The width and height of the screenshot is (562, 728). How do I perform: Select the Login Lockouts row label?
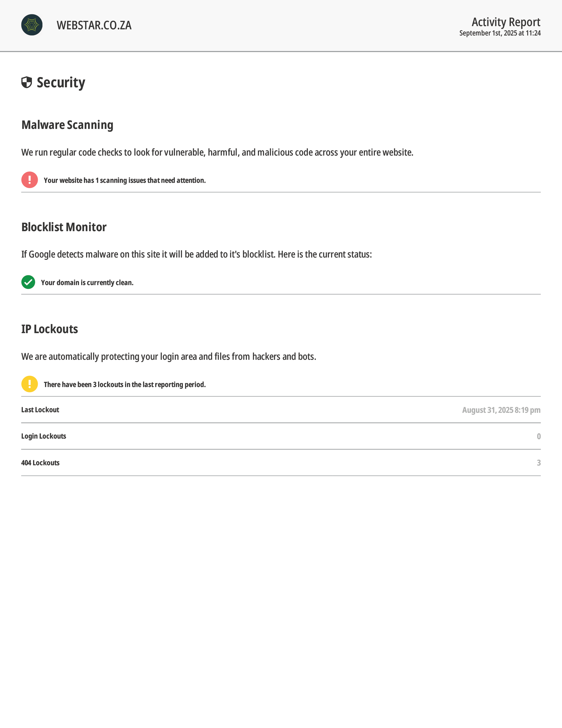tap(44, 436)
